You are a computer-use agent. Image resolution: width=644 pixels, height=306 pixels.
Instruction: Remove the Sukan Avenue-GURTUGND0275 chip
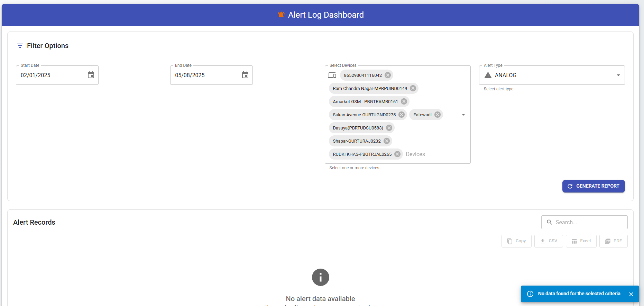[402, 115]
